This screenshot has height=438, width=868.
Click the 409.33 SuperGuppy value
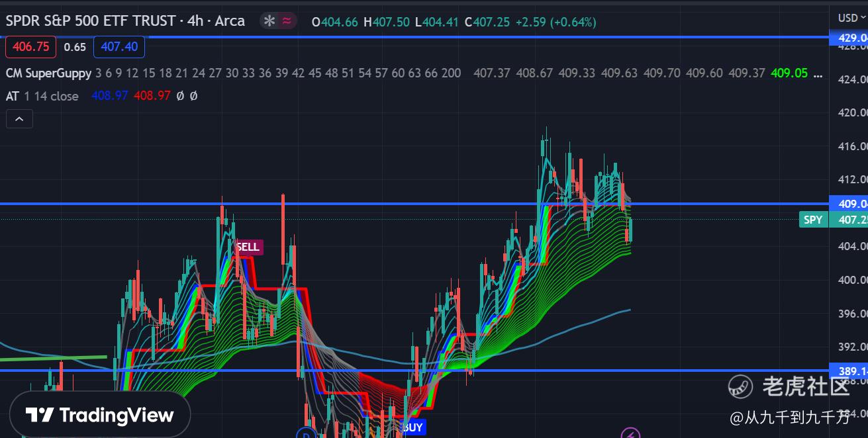coord(577,73)
